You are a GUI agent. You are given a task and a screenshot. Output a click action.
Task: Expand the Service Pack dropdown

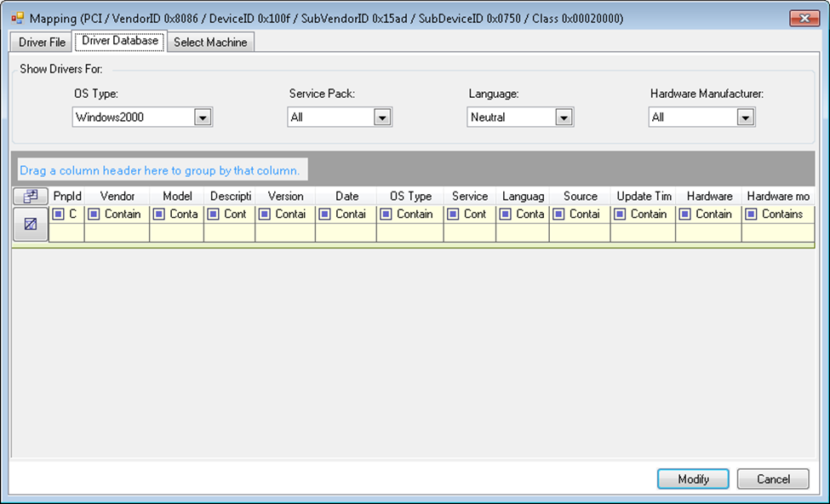click(x=382, y=117)
